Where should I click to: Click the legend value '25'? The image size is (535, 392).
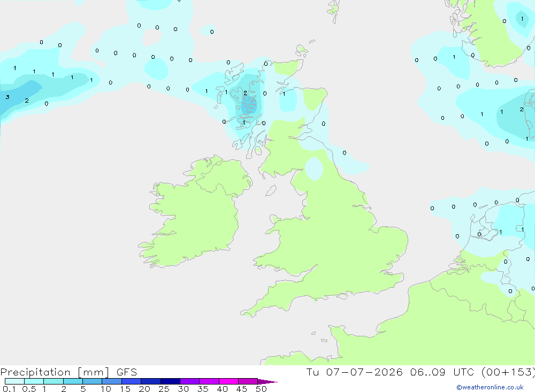point(164,389)
